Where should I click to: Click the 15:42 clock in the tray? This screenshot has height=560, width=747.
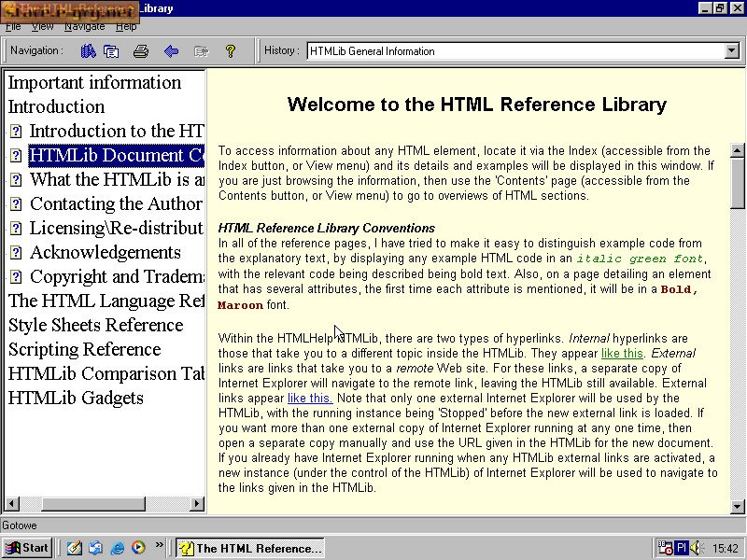[x=726, y=549]
